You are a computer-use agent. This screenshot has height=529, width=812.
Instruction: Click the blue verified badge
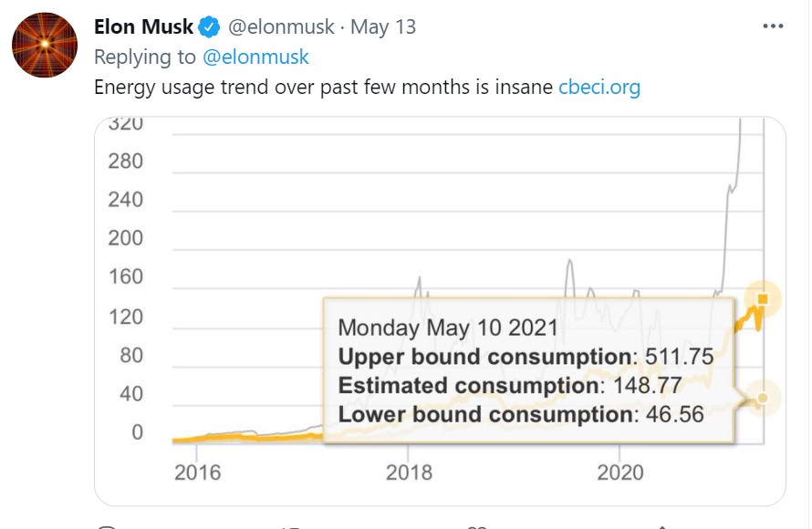(x=210, y=27)
